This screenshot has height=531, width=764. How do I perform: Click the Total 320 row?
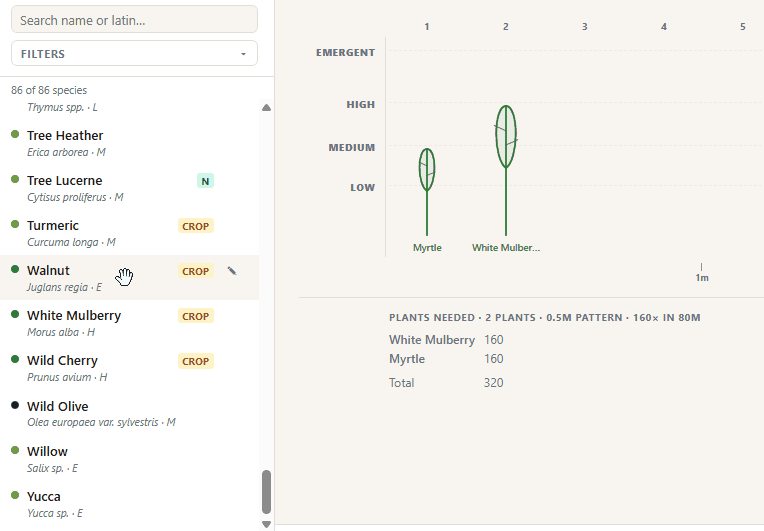pyautogui.click(x=446, y=383)
